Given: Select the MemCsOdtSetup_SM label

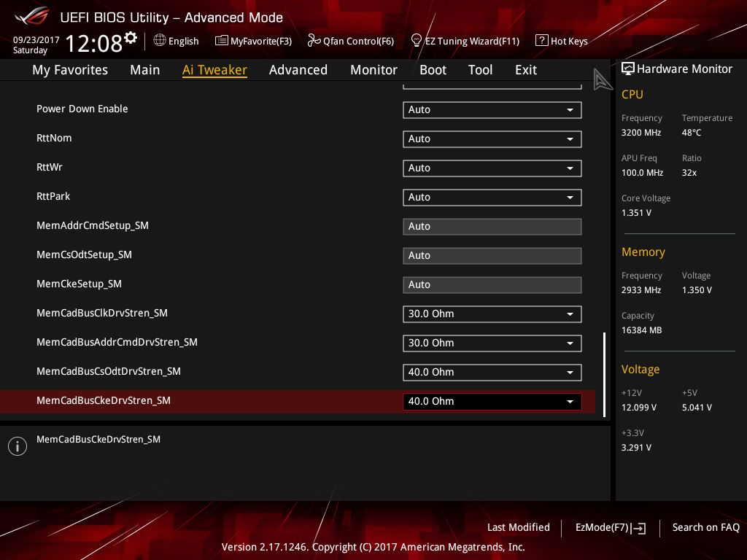Looking at the screenshot, I should (x=84, y=254).
